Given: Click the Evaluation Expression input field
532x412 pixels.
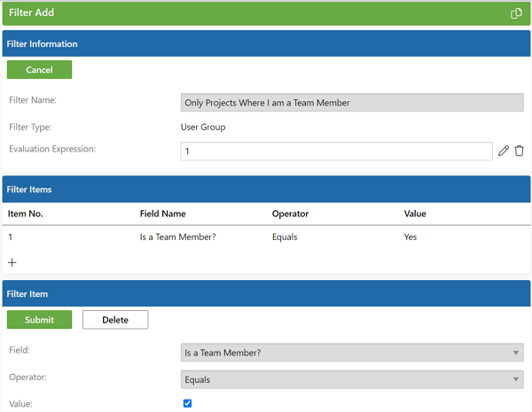Looking at the screenshot, I should pyautogui.click(x=336, y=152).
